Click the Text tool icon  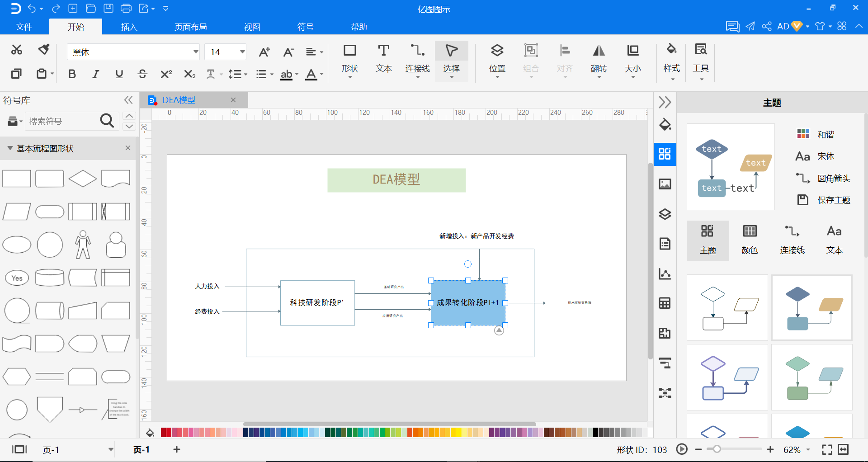[383, 59]
